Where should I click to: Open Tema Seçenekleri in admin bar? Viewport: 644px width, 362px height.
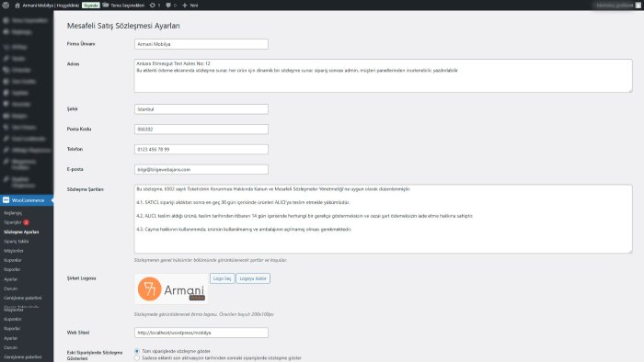[x=123, y=6]
